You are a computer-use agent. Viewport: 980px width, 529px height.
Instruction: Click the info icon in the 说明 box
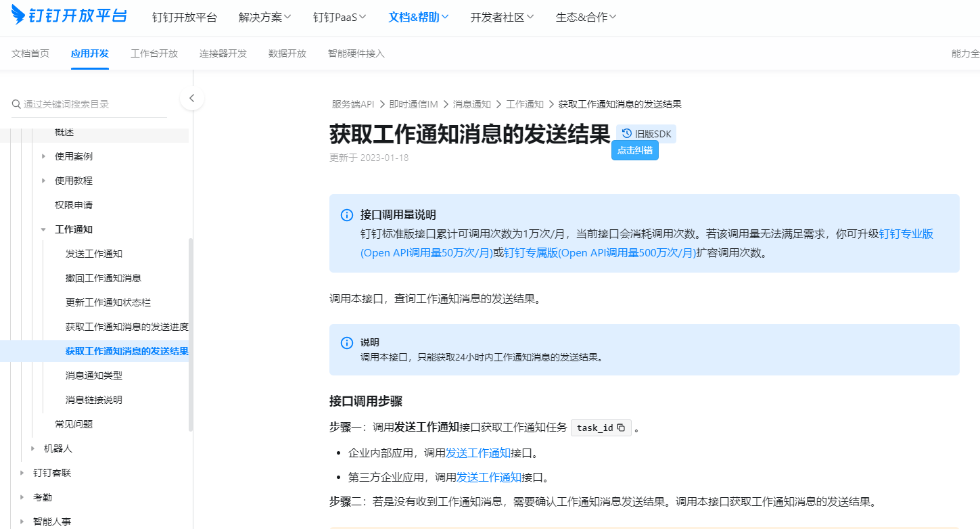coord(347,343)
